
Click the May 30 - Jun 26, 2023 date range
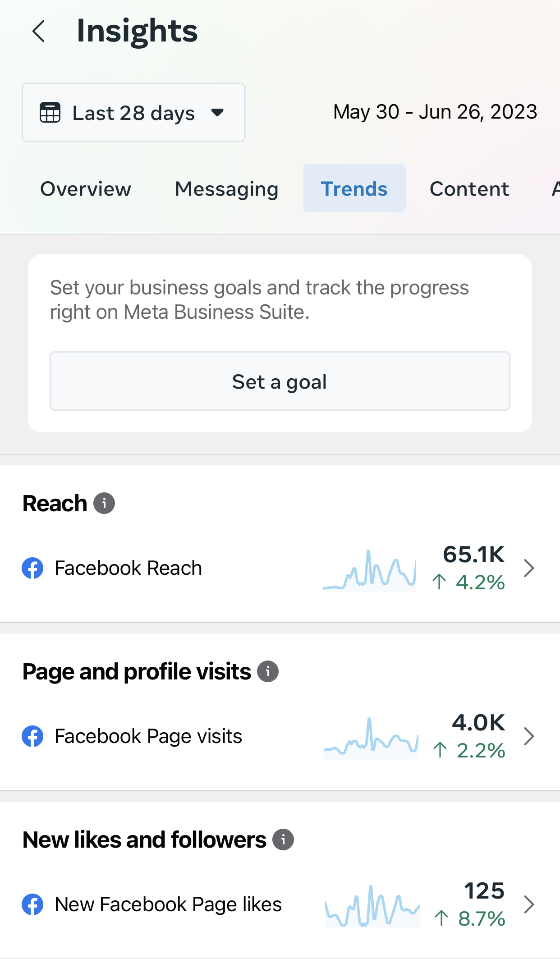tap(435, 112)
